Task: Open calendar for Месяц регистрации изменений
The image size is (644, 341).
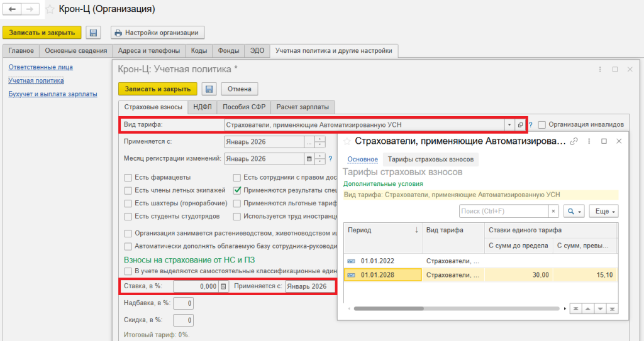Action: tap(309, 159)
